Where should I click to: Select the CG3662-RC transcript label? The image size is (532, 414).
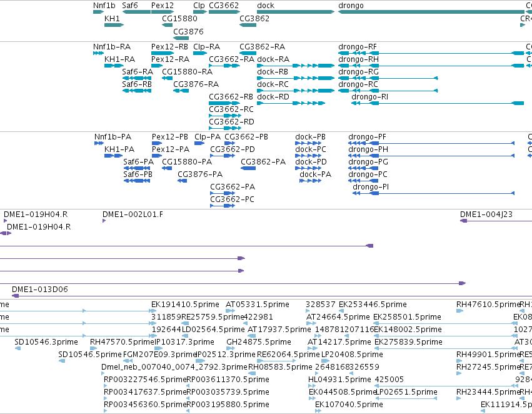[x=231, y=109]
